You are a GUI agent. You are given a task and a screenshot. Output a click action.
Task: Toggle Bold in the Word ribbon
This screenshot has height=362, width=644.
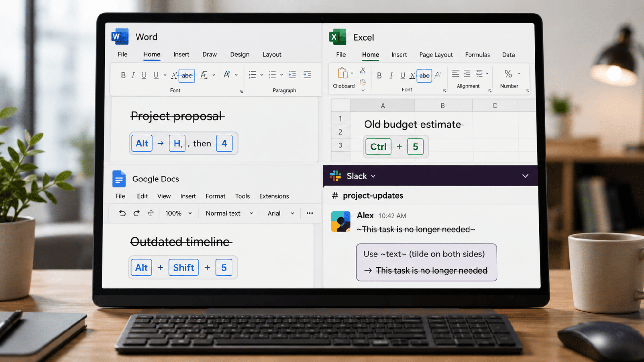tap(123, 75)
